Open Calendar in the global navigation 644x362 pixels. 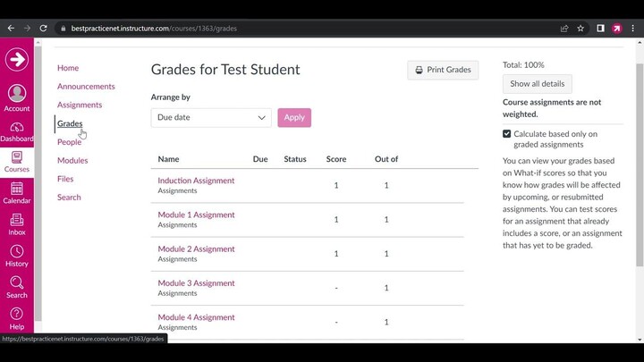(17, 193)
